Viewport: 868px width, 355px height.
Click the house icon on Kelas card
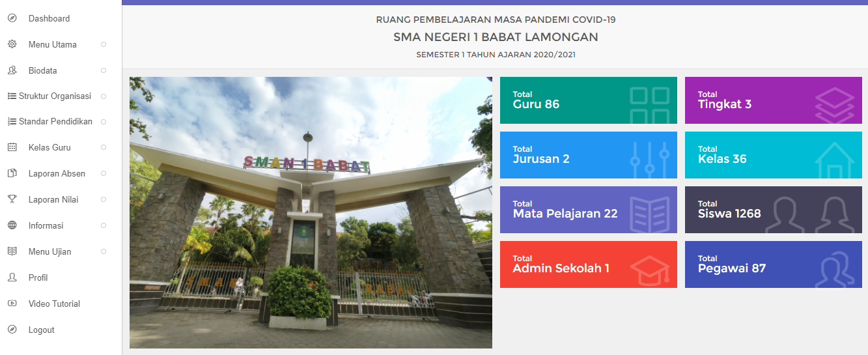coord(834,160)
